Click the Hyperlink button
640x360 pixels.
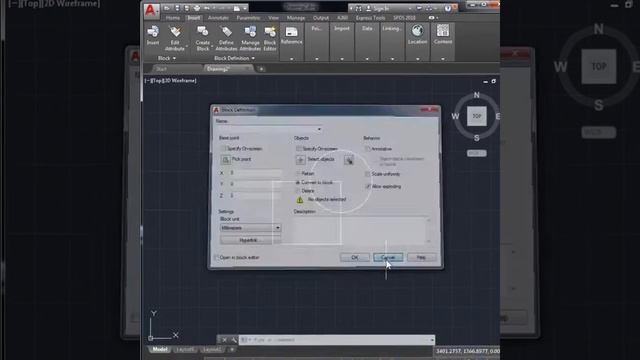[x=250, y=240]
